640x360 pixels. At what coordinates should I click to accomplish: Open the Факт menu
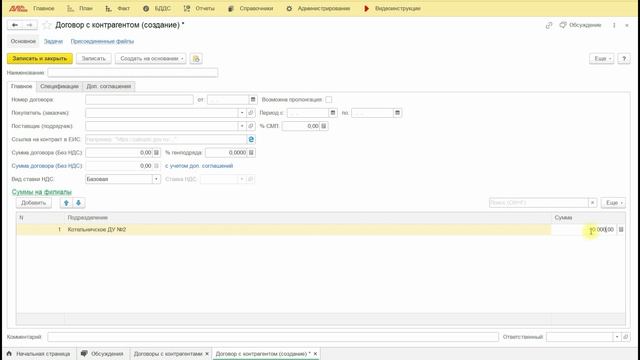click(x=118, y=9)
